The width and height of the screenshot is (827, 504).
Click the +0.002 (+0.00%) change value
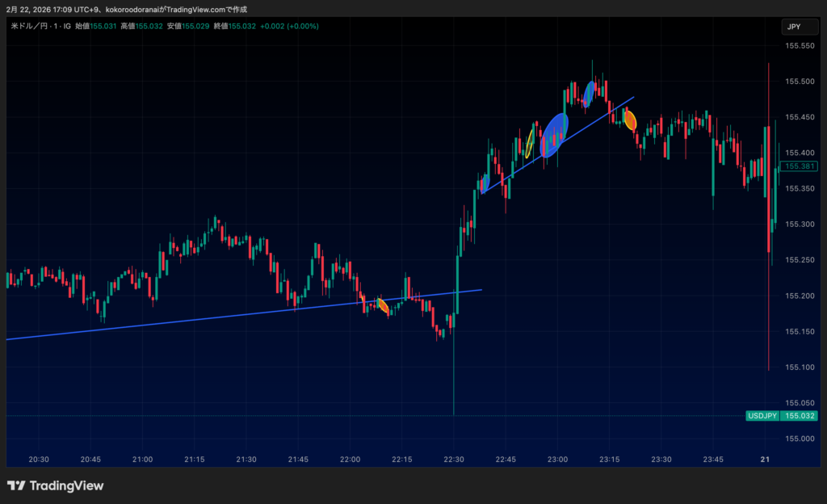(289, 26)
